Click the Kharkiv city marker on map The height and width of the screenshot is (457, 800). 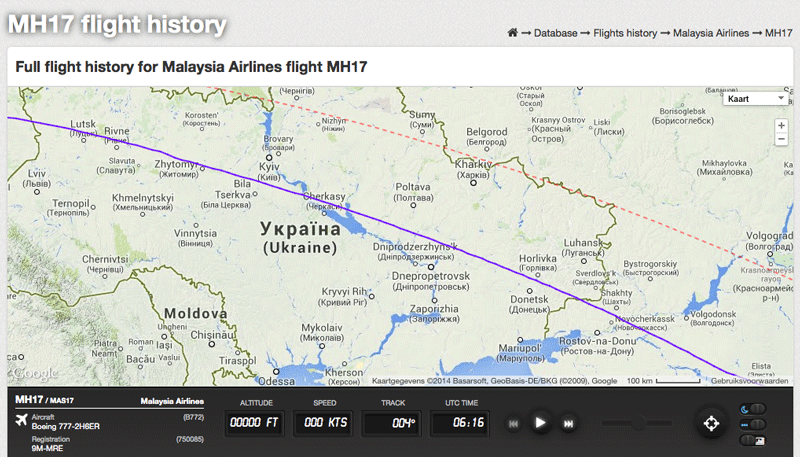[473, 183]
